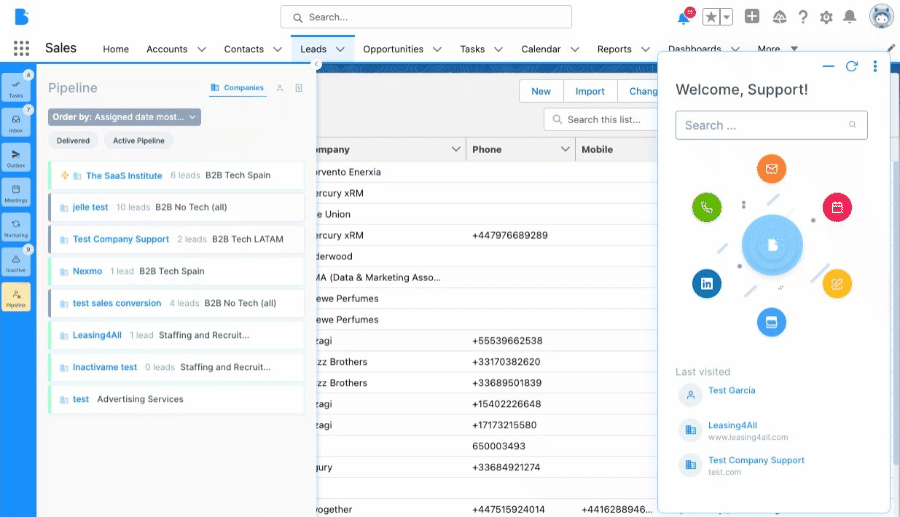The image size is (900, 517).
Task: Collapse the Pipeline side panel arrow
Action: (316, 64)
